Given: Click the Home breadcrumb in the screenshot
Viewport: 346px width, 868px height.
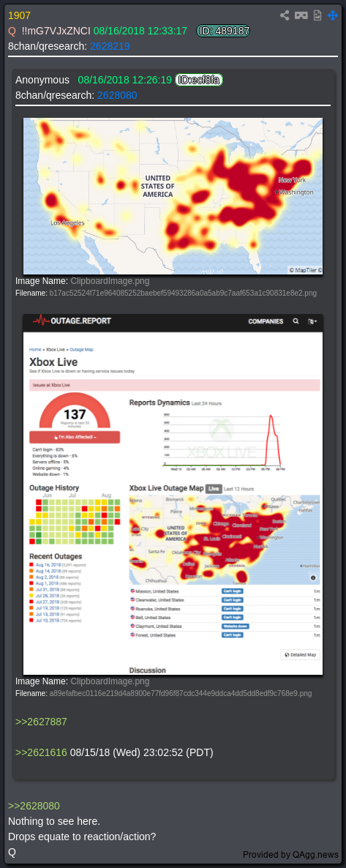Looking at the screenshot, I should [35, 350].
